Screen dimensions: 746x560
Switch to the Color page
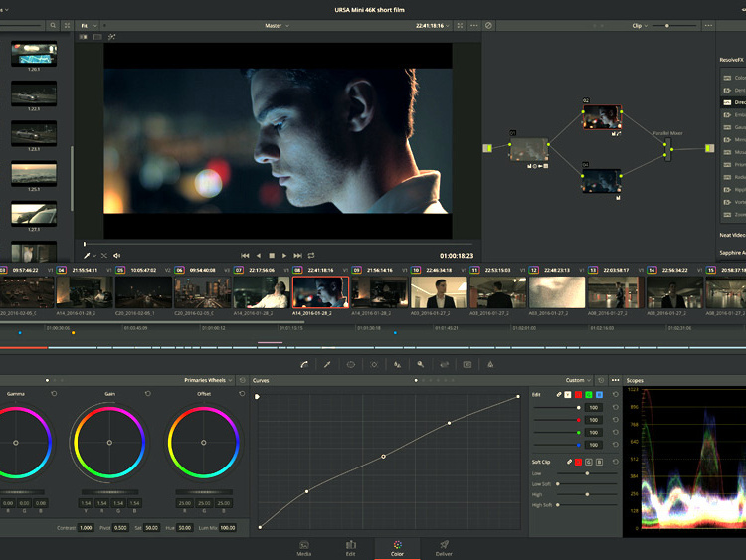point(397,548)
